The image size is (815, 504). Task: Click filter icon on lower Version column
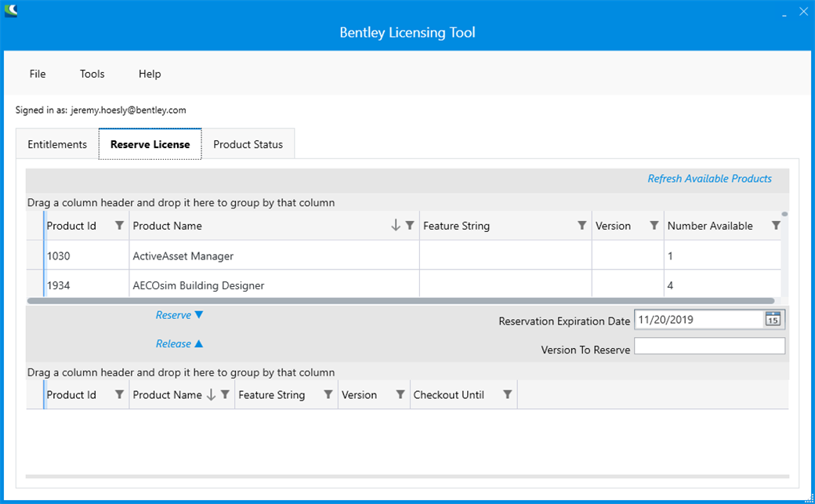[400, 395]
